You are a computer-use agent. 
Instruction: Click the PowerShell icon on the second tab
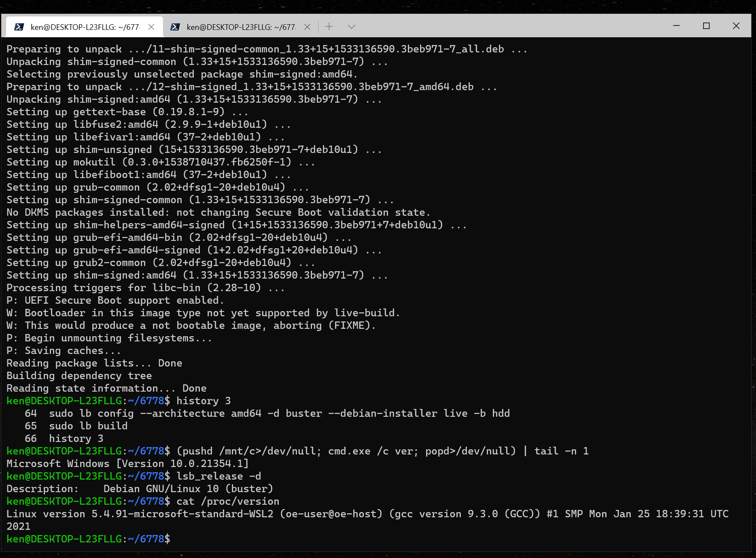175,26
